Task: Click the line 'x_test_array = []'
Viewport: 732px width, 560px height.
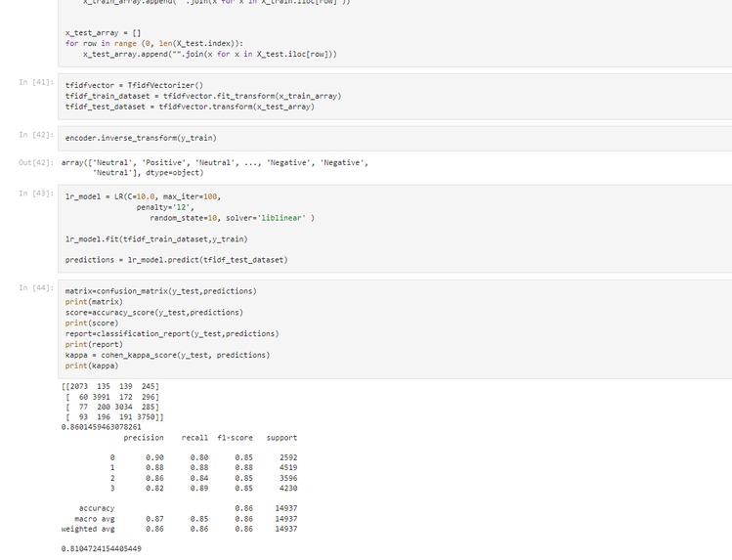Action: tap(103, 33)
